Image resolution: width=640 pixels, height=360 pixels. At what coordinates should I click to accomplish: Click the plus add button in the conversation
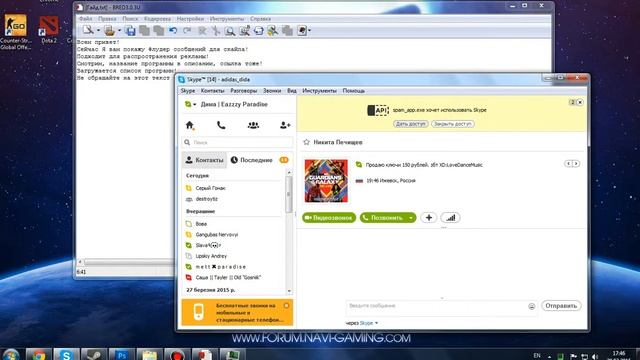429,218
